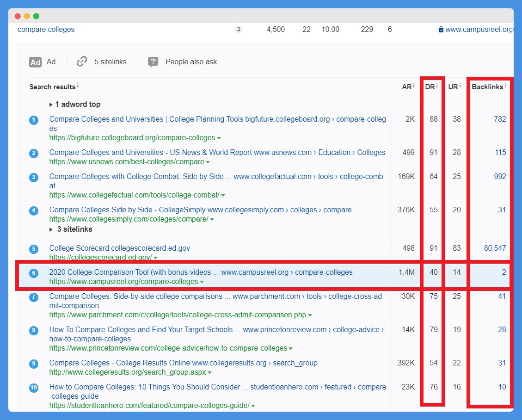
Task: Click position badge 5 for College Scorecard
Action: (34, 249)
